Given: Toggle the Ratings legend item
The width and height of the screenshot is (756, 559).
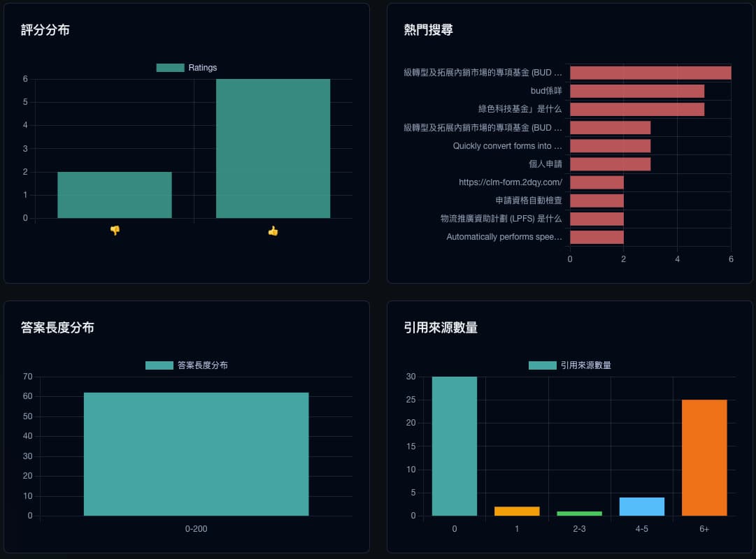Looking at the screenshot, I should point(187,68).
